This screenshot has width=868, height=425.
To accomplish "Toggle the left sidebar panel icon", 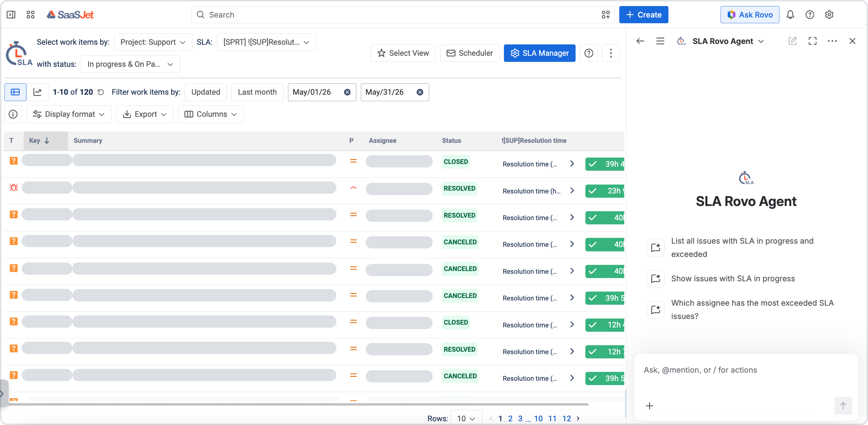I will [x=11, y=15].
